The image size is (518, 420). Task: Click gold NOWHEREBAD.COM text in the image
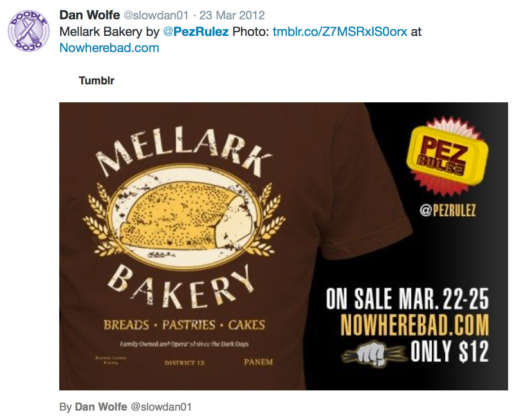pos(414,325)
